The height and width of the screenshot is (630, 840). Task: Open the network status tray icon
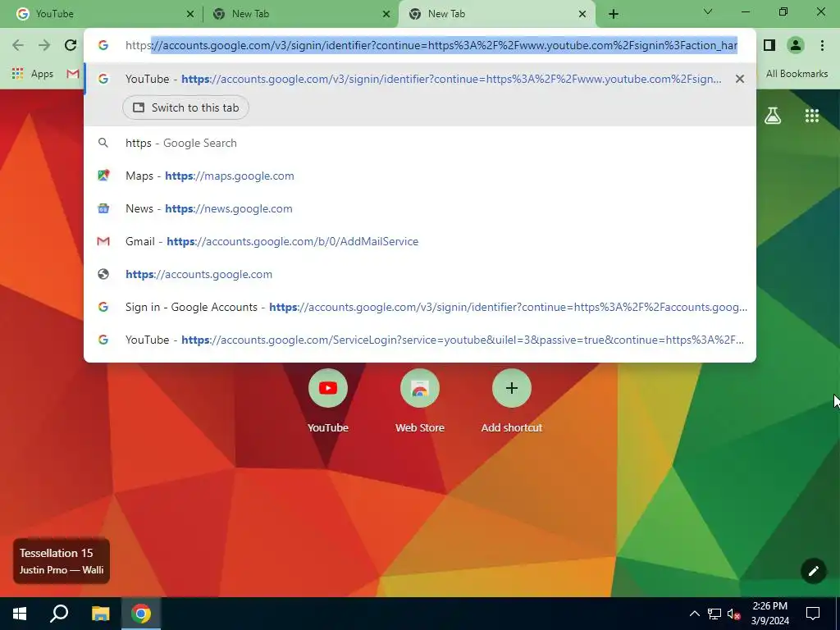[714, 614]
